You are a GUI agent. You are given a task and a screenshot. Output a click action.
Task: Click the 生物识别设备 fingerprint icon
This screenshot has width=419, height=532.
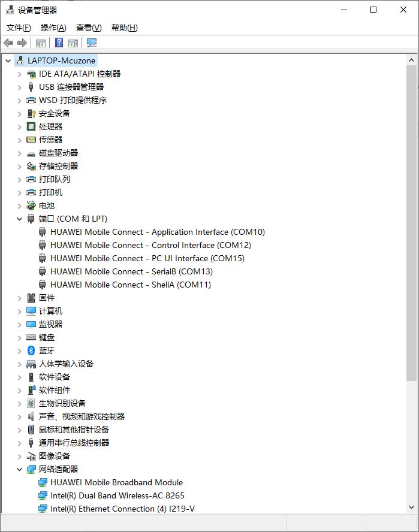(x=31, y=403)
